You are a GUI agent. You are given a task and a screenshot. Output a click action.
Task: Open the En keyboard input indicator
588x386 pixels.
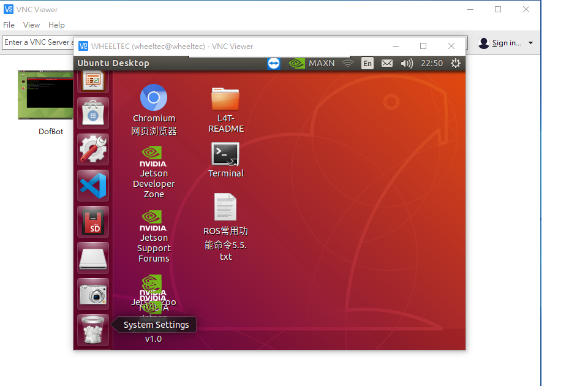pyautogui.click(x=367, y=63)
